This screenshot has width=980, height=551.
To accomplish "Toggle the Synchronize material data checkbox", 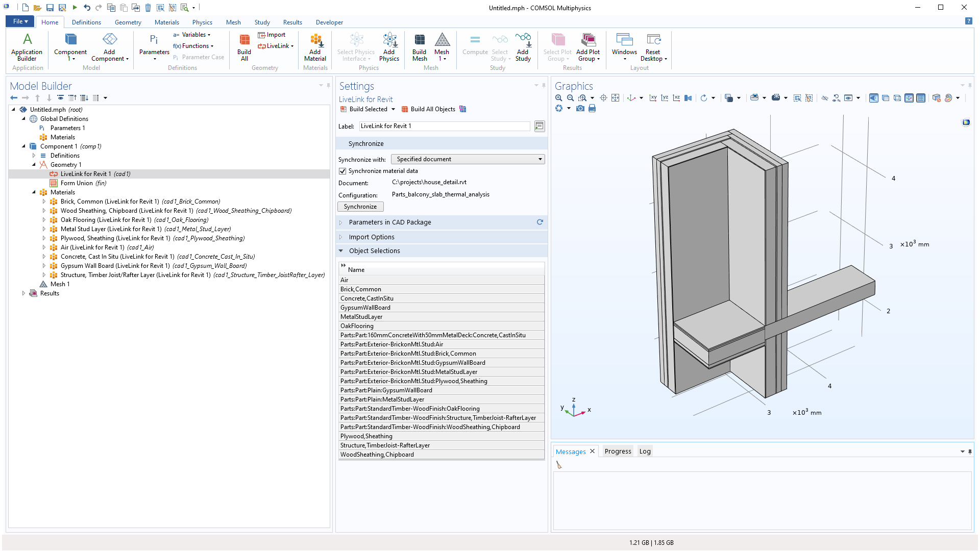I will [342, 171].
